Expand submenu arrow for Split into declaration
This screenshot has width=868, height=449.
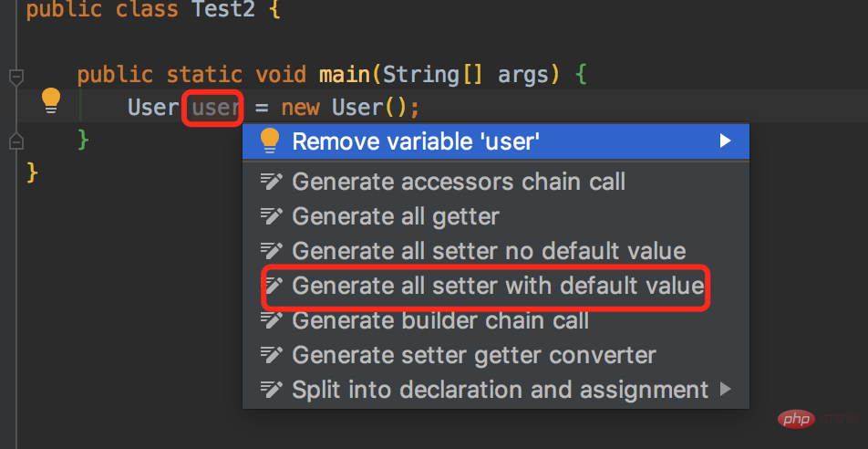725,390
